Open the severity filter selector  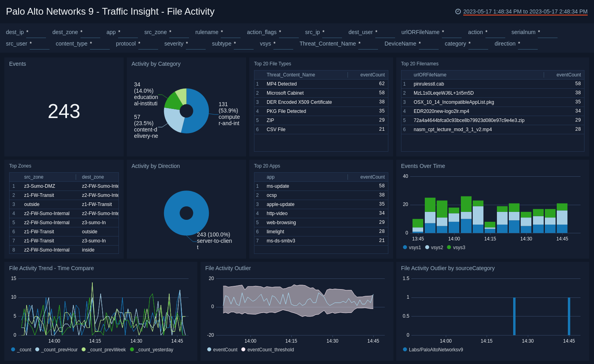tap(195, 44)
